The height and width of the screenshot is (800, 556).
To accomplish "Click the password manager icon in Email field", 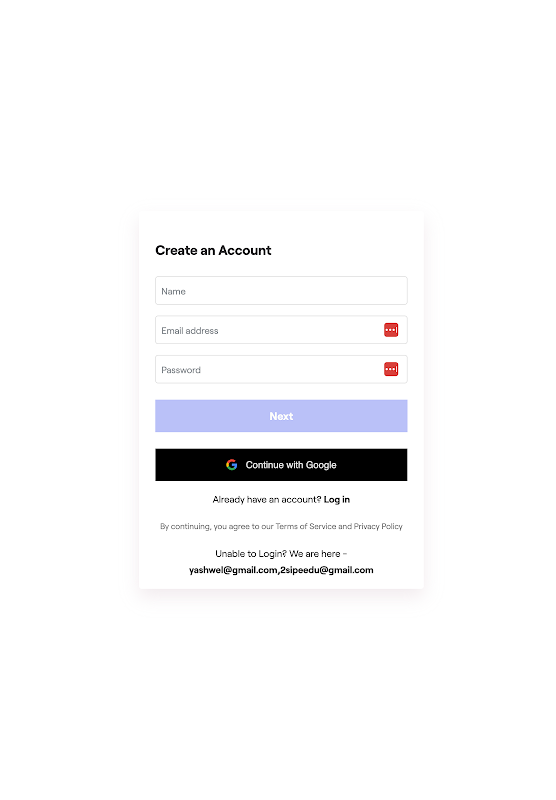I will click(x=391, y=330).
